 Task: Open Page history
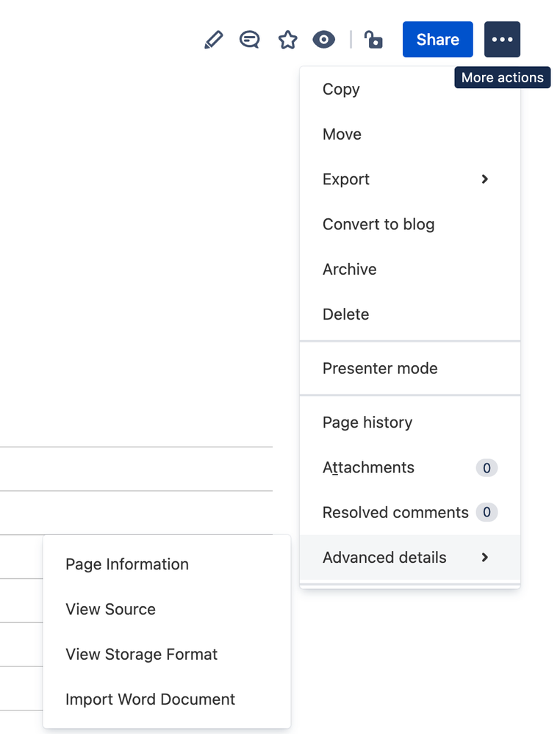[409, 422]
